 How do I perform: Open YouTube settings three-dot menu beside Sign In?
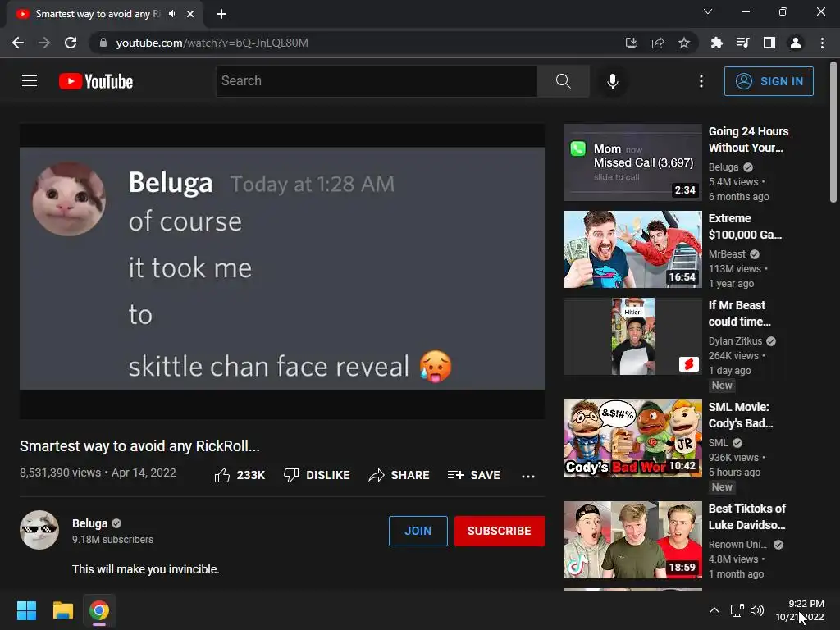701,81
